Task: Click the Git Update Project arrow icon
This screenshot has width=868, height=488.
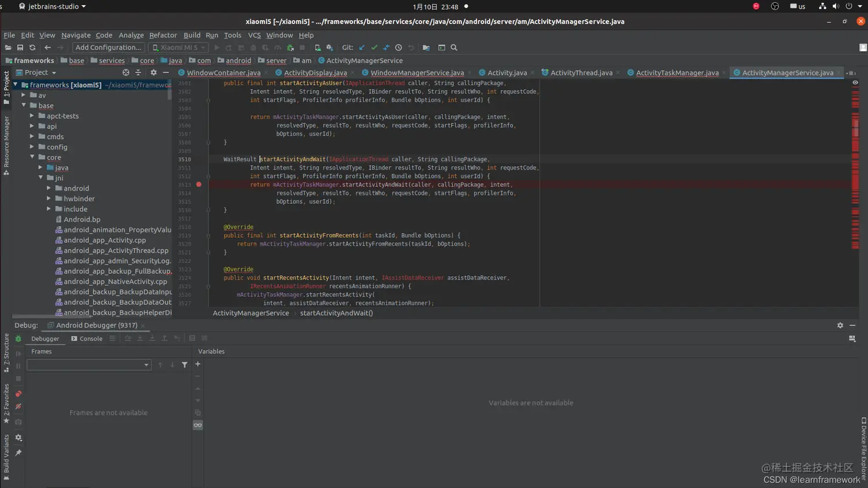Action: [x=362, y=48]
